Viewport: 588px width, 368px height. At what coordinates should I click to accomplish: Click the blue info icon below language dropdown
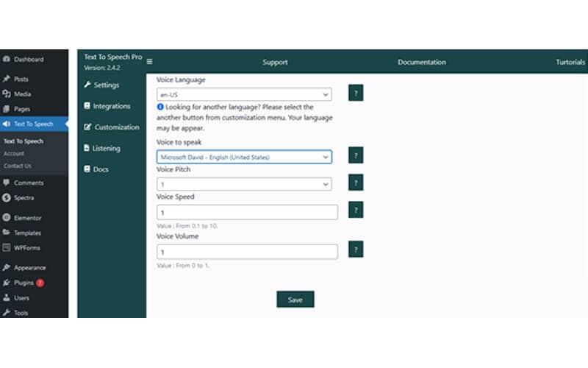coord(160,107)
